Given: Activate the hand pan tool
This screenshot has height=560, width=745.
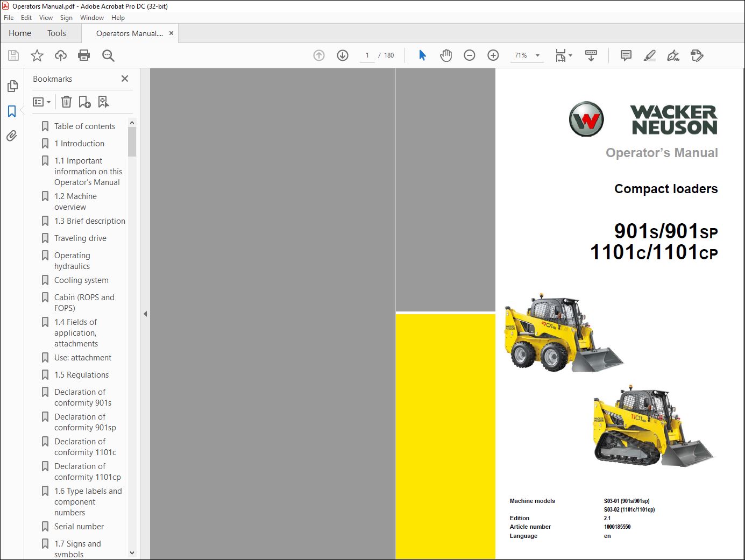Looking at the screenshot, I should [446, 55].
